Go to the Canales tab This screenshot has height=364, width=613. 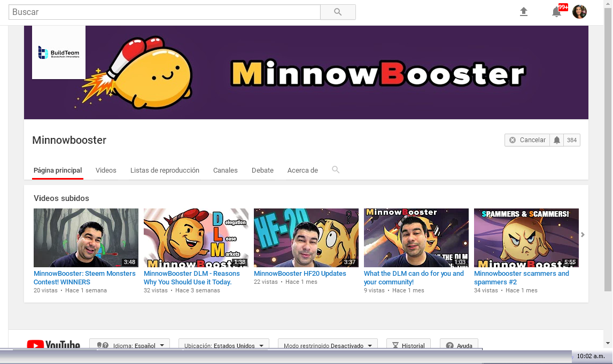225,171
